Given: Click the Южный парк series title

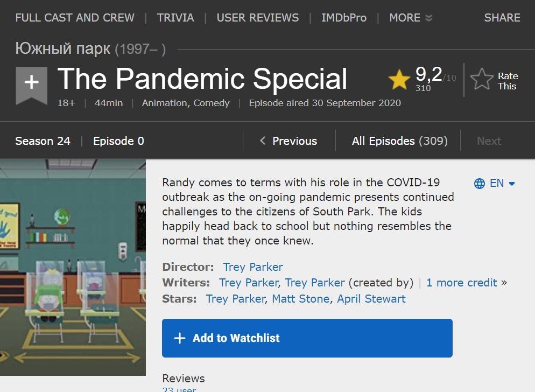Looking at the screenshot, I should coord(63,49).
